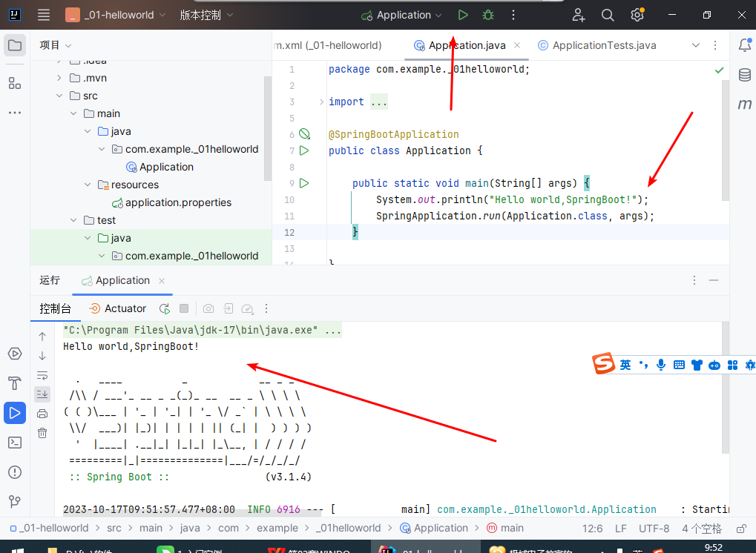756x553 pixels.
Task: Open the Notifications bell icon
Action: [x=745, y=44]
